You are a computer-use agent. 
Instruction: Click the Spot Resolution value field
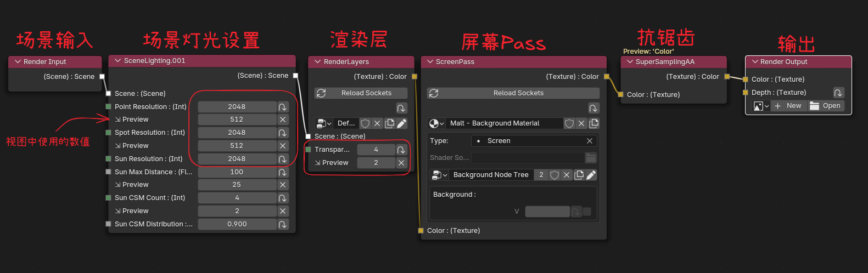point(237,133)
